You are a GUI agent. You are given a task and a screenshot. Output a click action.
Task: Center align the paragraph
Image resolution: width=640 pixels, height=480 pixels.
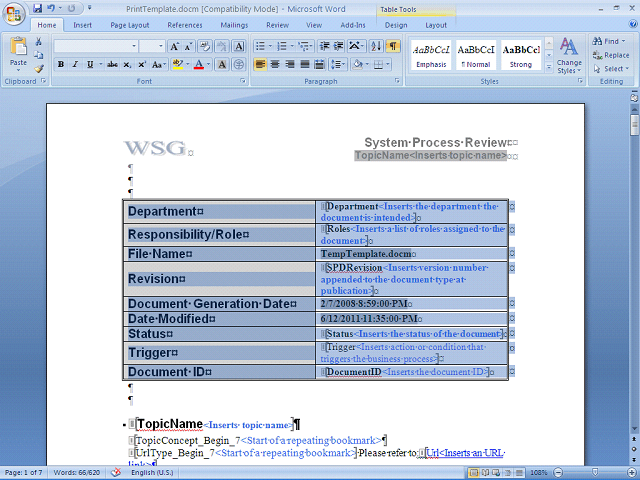[275, 64]
